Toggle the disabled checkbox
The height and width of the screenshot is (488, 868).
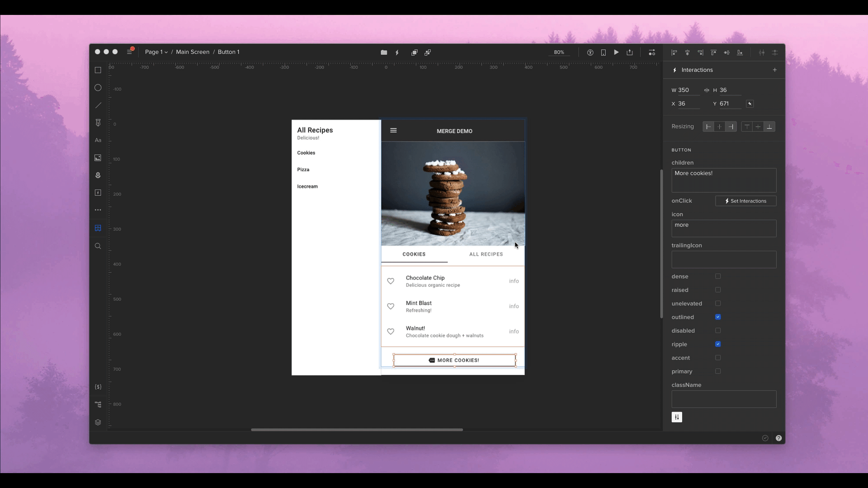coord(718,330)
